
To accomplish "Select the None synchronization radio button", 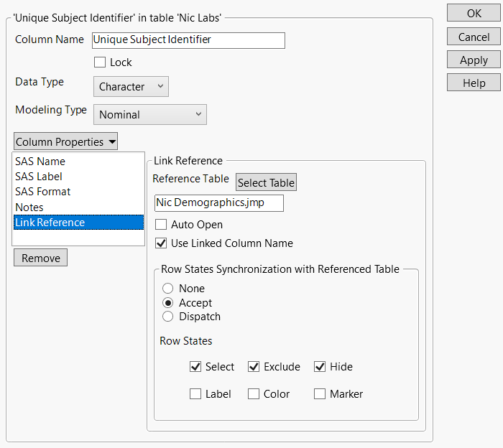I will [167, 289].
